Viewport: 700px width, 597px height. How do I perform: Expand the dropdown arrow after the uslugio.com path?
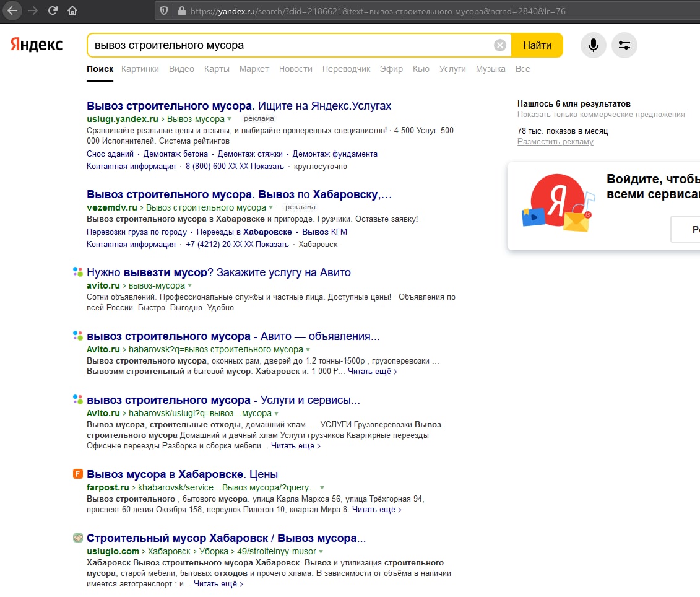click(x=321, y=551)
